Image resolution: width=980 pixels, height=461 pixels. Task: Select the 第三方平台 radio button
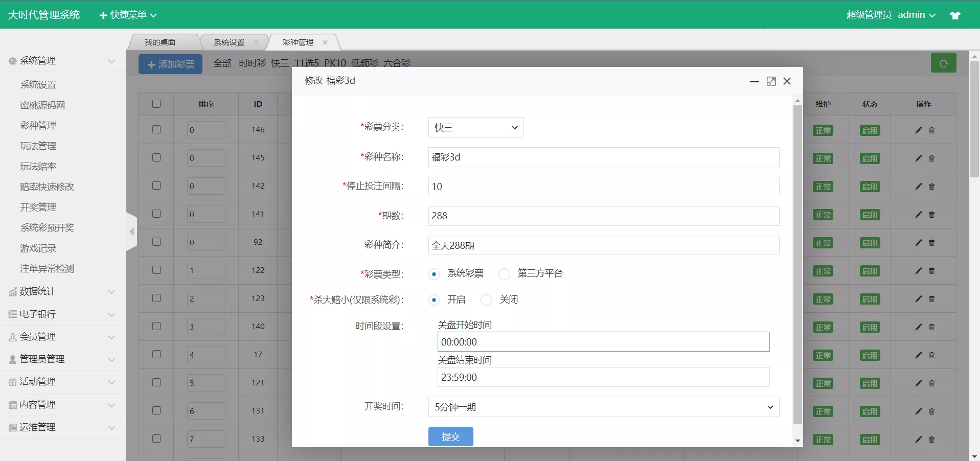(x=504, y=274)
